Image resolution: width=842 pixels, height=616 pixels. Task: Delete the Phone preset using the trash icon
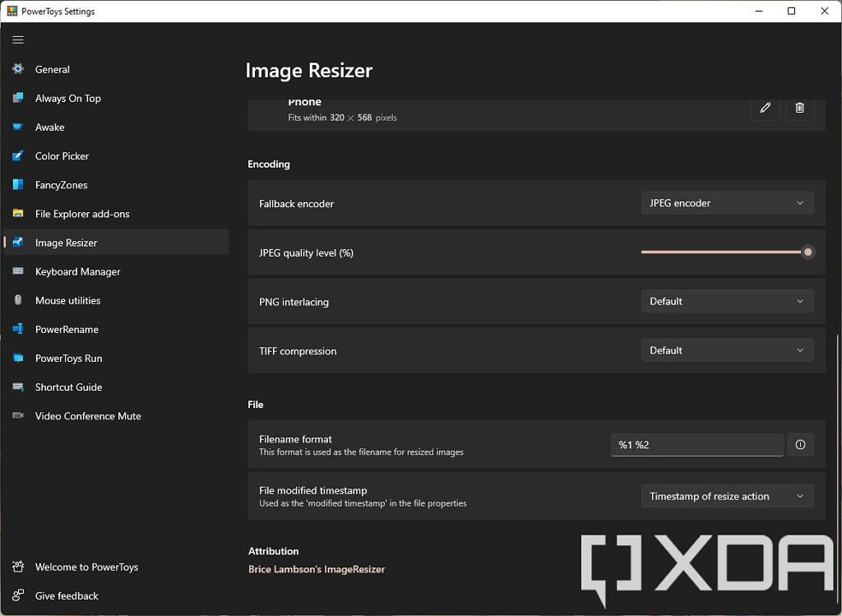(x=799, y=108)
